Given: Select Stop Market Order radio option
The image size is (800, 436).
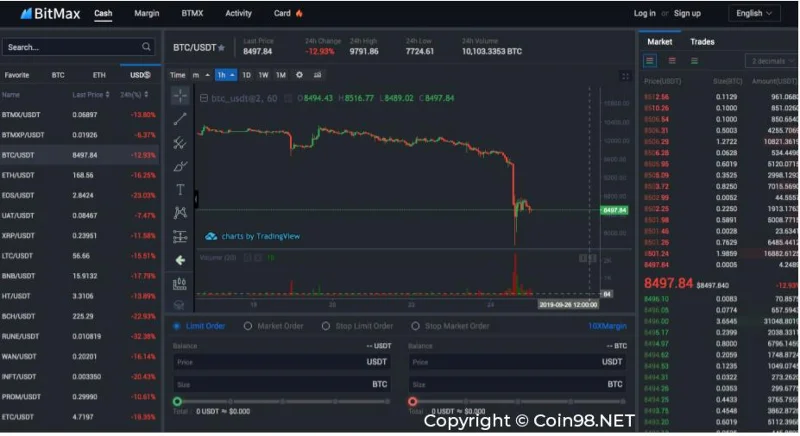Looking at the screenshot, I should pyautogui.click(x=415, y=326).
